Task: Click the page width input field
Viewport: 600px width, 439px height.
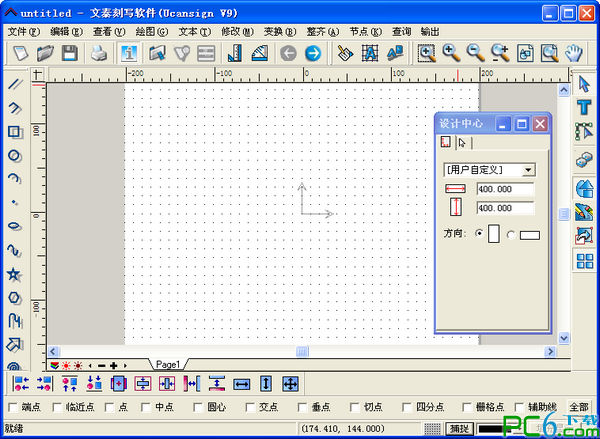Action: point(505,189)
